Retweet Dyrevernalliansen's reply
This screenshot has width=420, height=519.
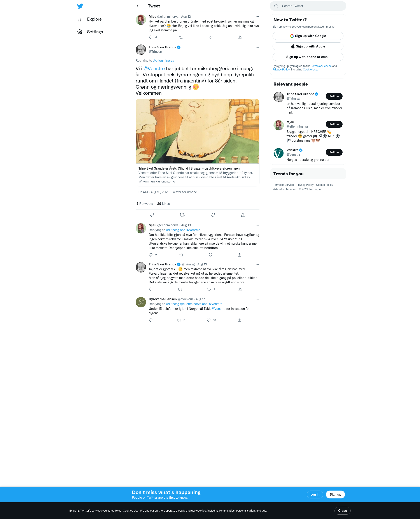(179, 320)
